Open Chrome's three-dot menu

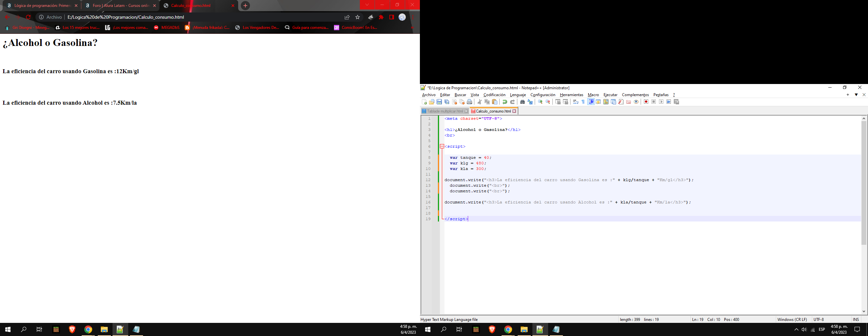point(413,17)
